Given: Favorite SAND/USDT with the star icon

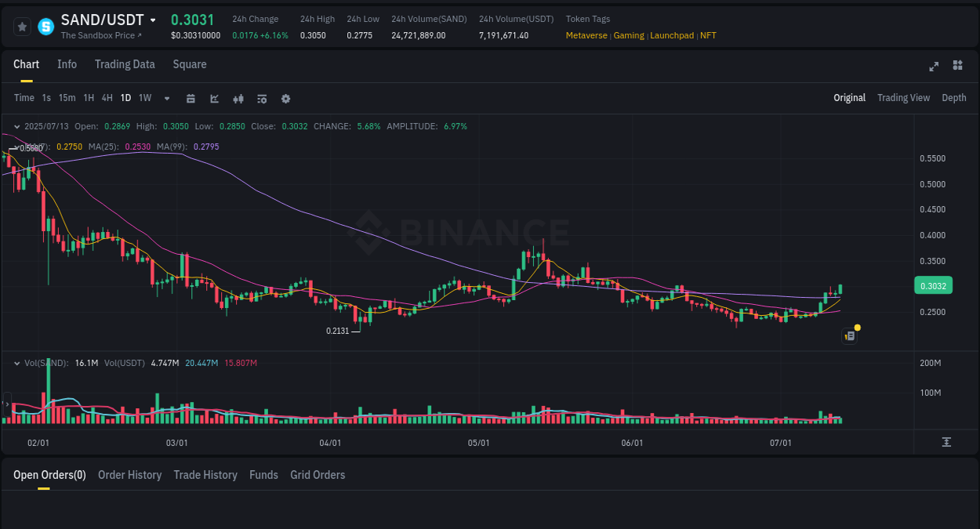Looking at the screenshot, I should (21, 26).
